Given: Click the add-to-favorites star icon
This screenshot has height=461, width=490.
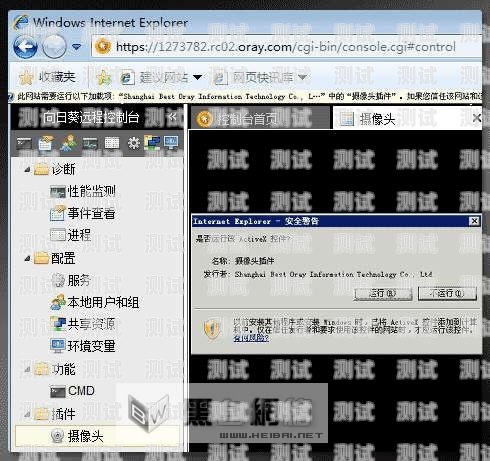Looking at the screenshot, I should (104, 78).
